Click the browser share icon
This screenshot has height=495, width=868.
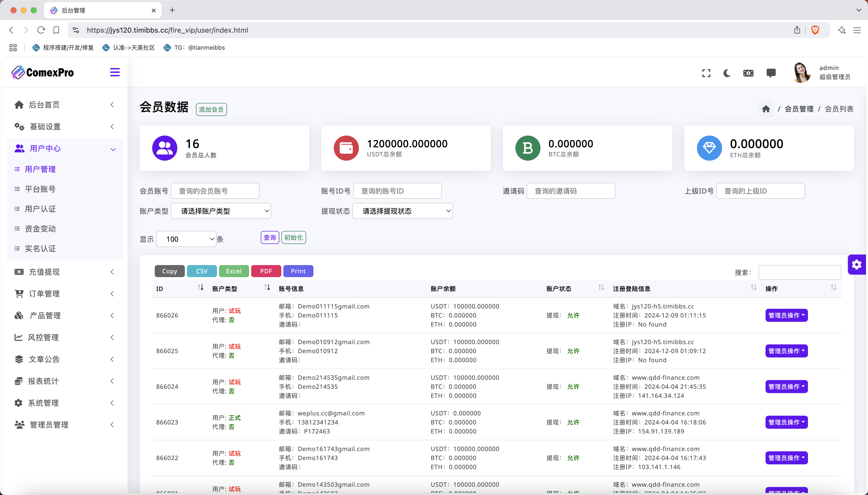point(797,30)
